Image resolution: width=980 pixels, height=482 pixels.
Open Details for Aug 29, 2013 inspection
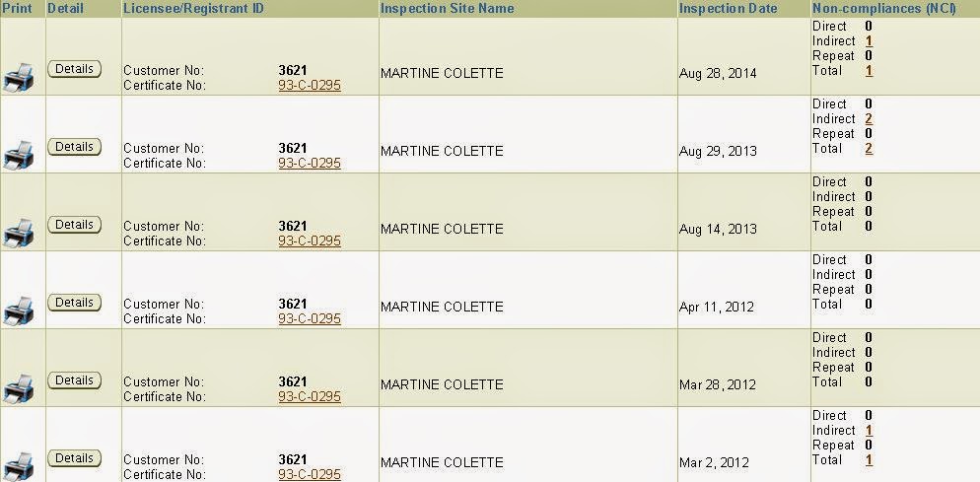pos(74,147)
